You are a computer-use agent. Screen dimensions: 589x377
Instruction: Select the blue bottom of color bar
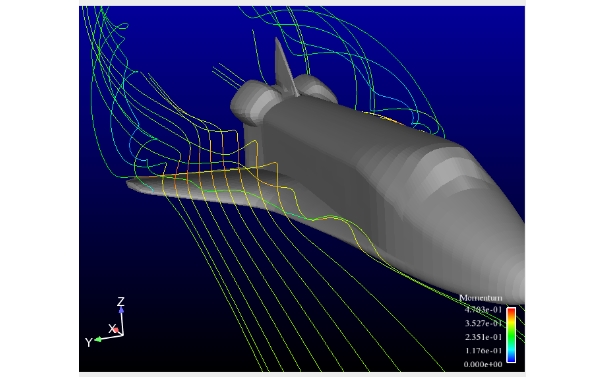click(511, 359)
